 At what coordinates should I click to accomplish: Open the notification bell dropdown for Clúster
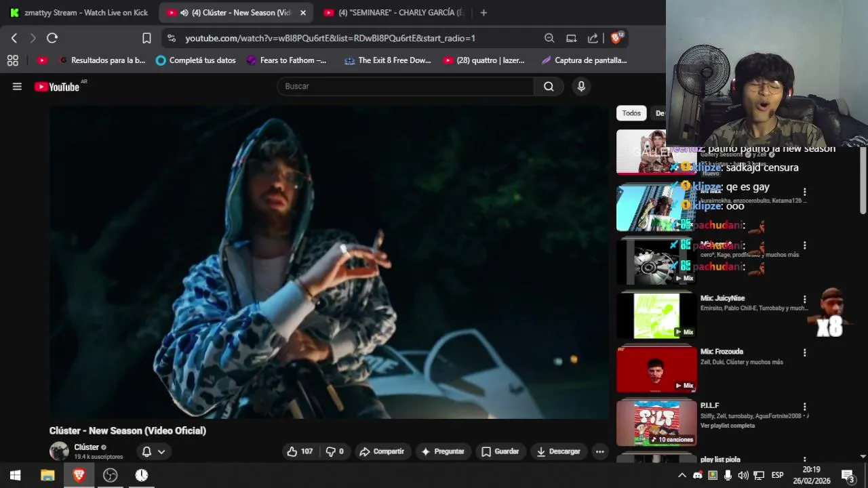tap(154, 451)
